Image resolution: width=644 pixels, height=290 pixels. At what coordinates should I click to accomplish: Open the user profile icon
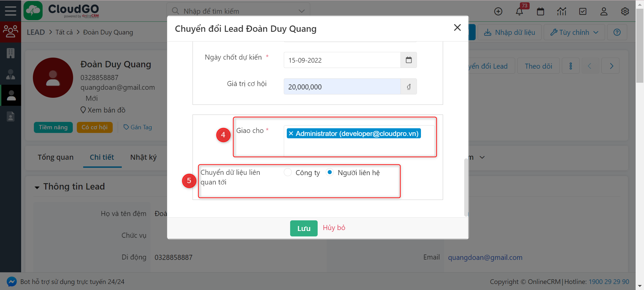(604, 12)
